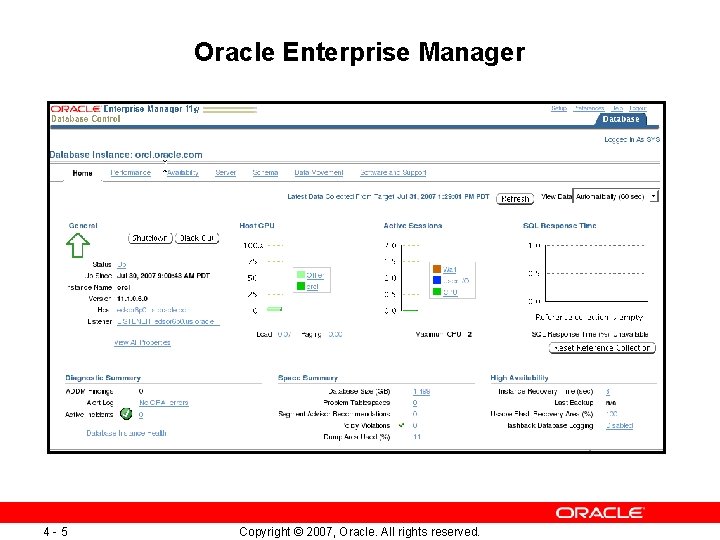Click the Logout link
The height and width of the screenshot is (540, 720).
(x=638, y=108)
